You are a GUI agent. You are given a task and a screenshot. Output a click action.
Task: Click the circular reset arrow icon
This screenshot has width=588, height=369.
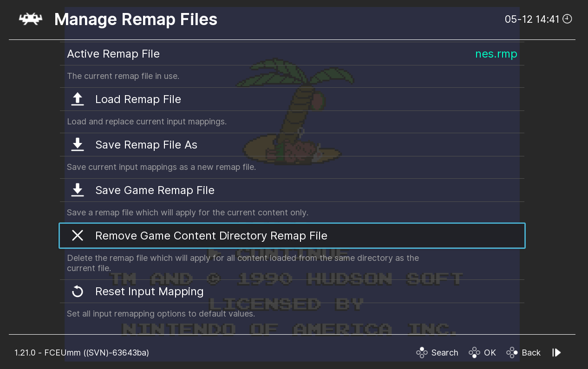[x=78, y=291]
